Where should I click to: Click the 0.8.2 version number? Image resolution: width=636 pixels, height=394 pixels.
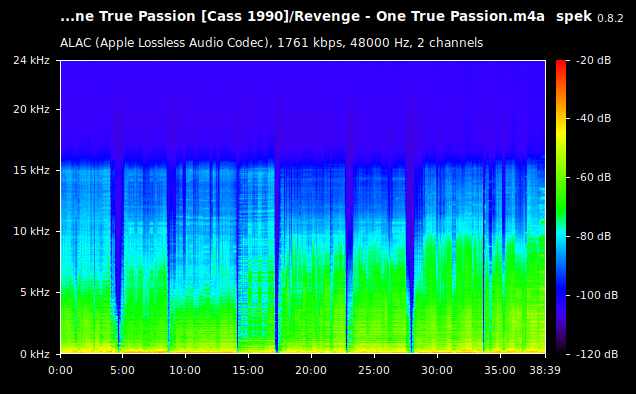pos(610,18)
